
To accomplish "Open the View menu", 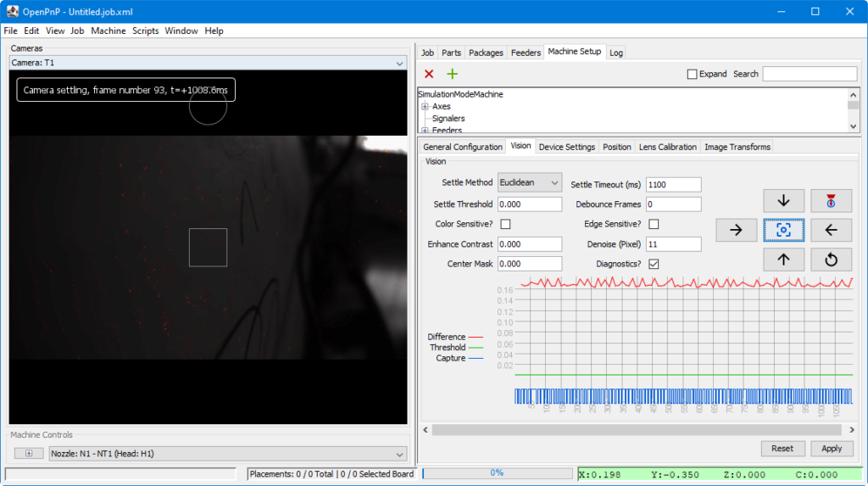I will click(x=55, y=31).
